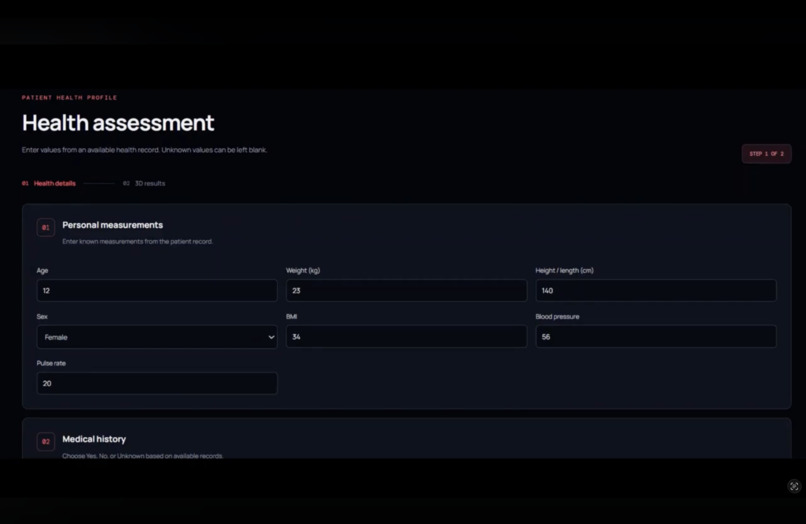This screenshot has width=806, height=524.
Task: Click the 02 badge beside Medical history
Action: pyautogui.click(x=46, y=441)
